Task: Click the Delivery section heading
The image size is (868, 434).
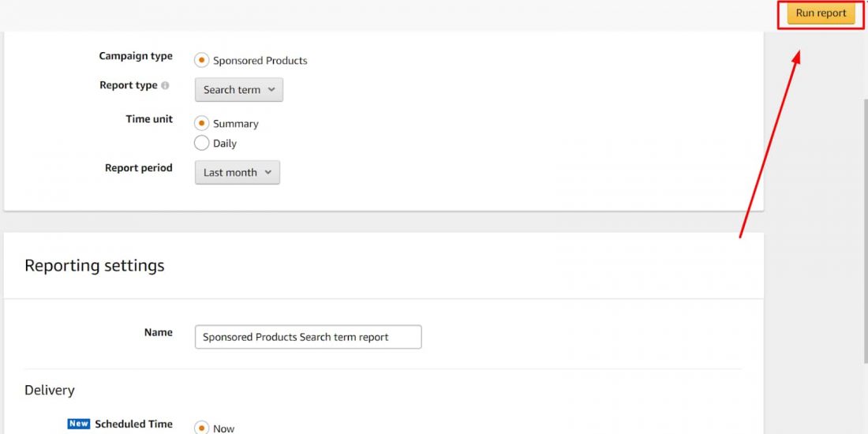Action: click(x=50, y=391)
